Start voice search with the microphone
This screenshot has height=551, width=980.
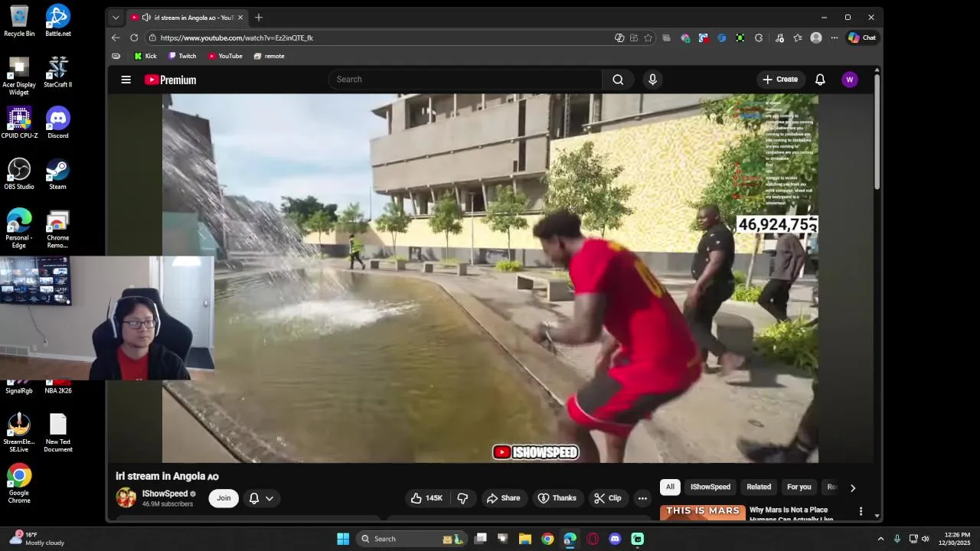652,80
